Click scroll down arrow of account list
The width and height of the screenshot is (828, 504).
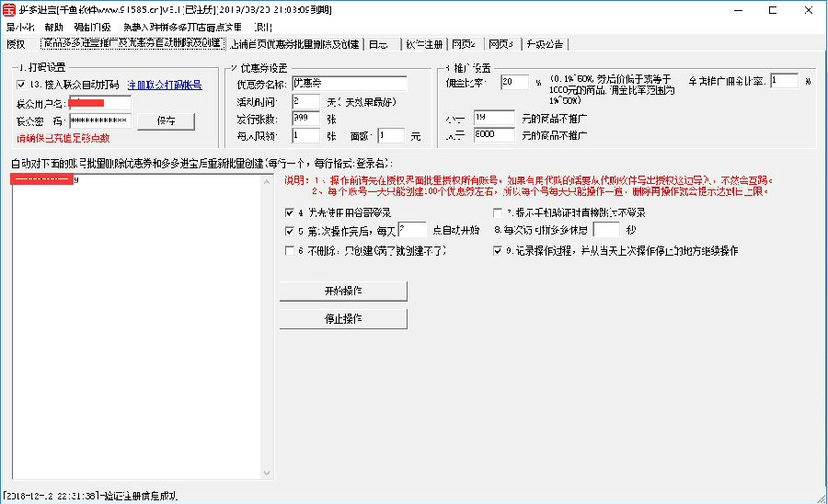(267, 473)
